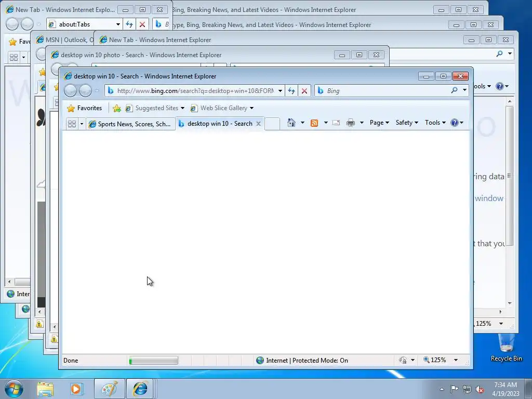Click the Tools menu in rear New Tab window
The height and width of the screenshot is (399, 532).
[483, 86]
